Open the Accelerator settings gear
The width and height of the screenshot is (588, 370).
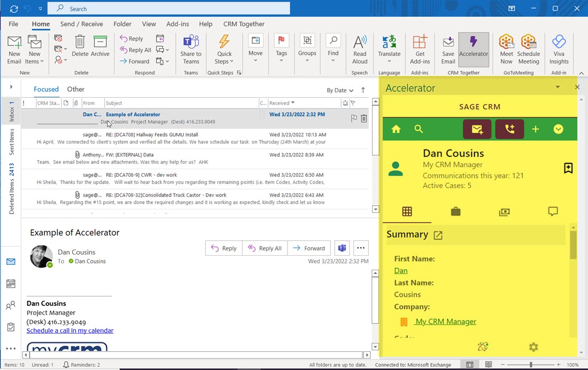click(x=533, y=347)
